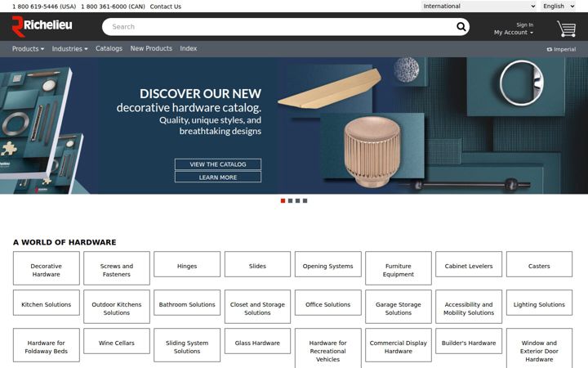Click the search magnifier icon
Image resolution: width=588 pixels, height=368 pixels.
coord(461,27)
